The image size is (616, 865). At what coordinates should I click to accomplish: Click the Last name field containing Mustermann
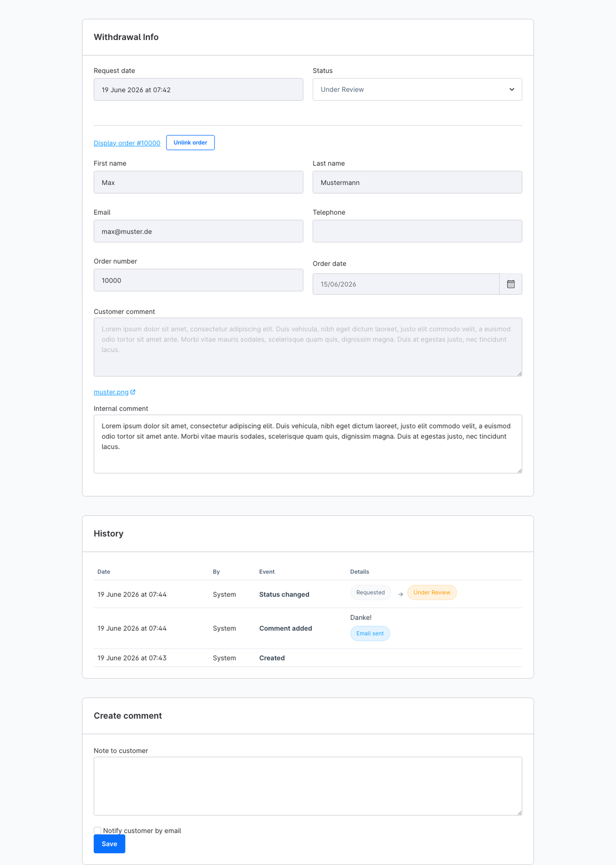pos(417,182)
